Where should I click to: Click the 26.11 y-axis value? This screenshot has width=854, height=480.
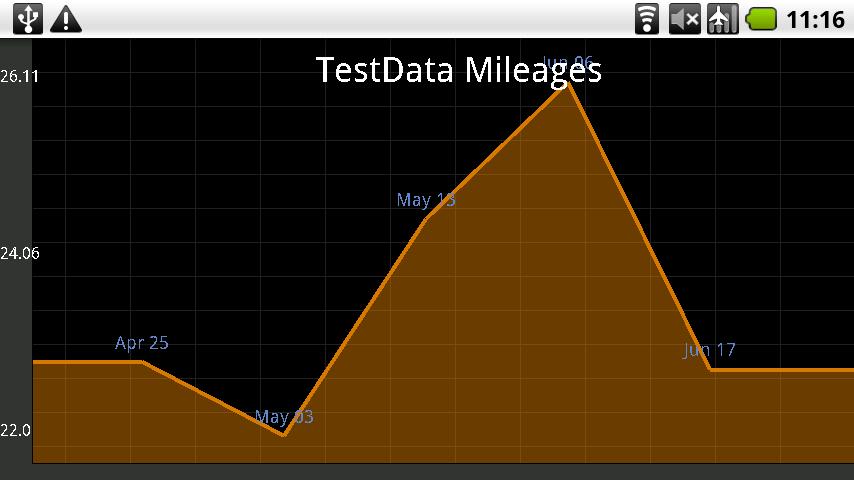tap(20, 76)
